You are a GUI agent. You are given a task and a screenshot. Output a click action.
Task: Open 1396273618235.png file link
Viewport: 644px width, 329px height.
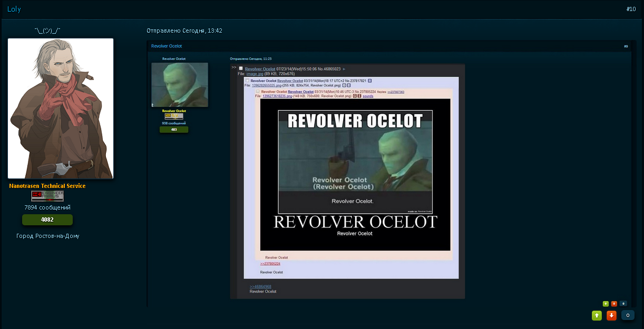click(x=277, y=96)
